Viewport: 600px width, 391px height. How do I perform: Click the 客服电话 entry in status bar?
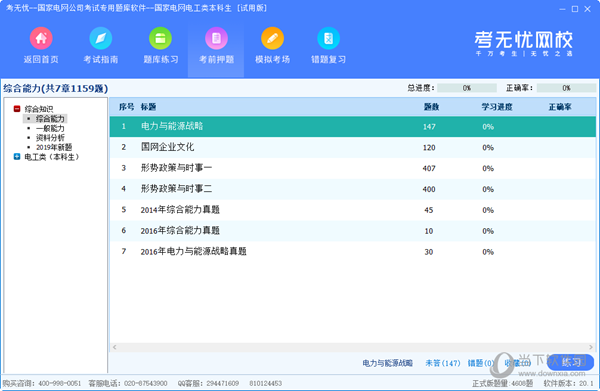[x=128, y=383]
